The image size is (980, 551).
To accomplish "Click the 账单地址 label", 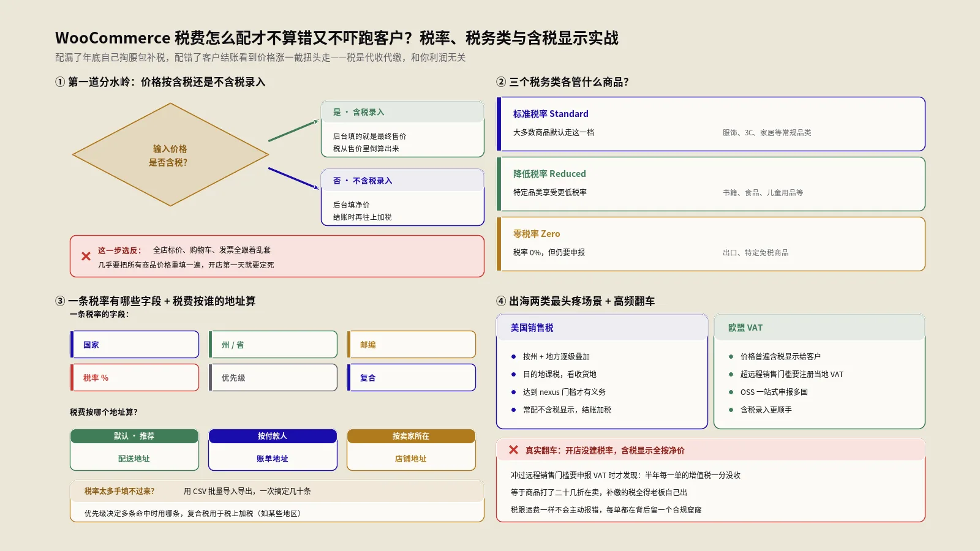I will pos(272,459).
